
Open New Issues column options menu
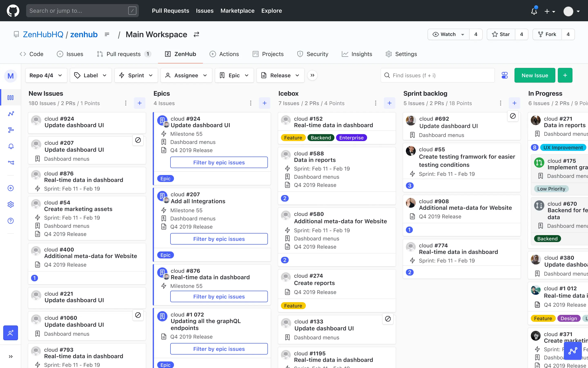(126, 103)
